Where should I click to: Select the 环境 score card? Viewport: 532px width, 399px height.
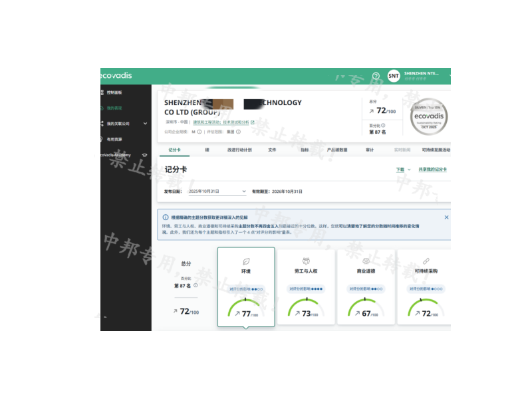coord(245,286)
